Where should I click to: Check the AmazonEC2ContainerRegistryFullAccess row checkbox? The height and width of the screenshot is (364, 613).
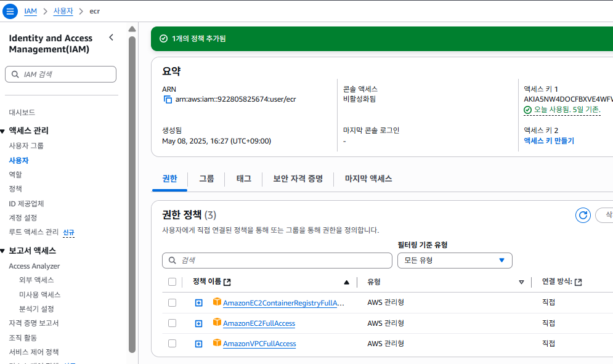(x=172, y=302)
